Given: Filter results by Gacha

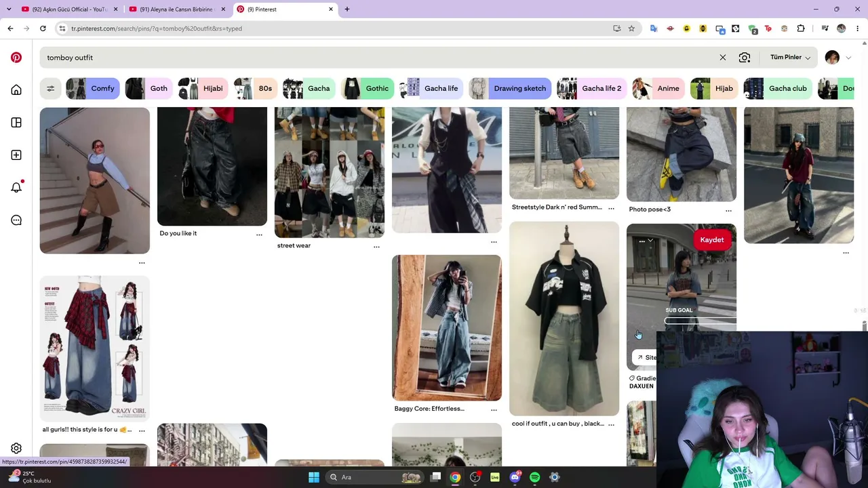Looking at the screenshot, I should point(309,88).
